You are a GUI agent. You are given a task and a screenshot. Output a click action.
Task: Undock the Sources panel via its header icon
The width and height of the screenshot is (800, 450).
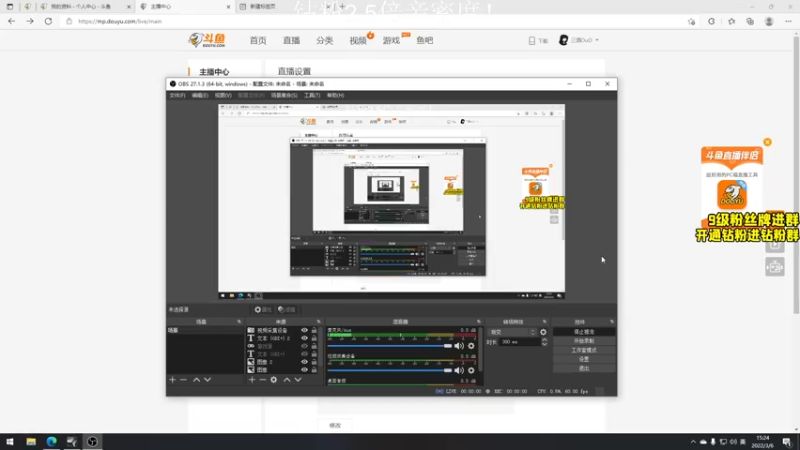[x=319, y=322]
